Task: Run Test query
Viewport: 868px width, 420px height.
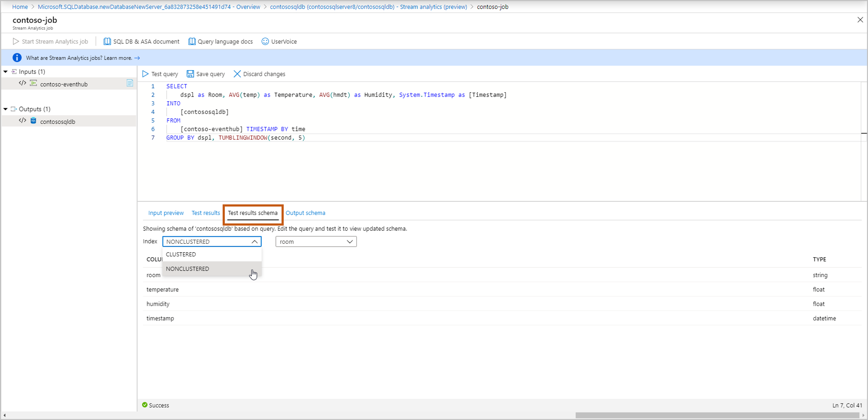Action: pos(160,74)
